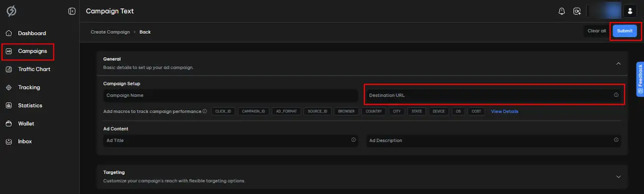
Task: Click the Destination URL info icon
Action: point(616,95)
